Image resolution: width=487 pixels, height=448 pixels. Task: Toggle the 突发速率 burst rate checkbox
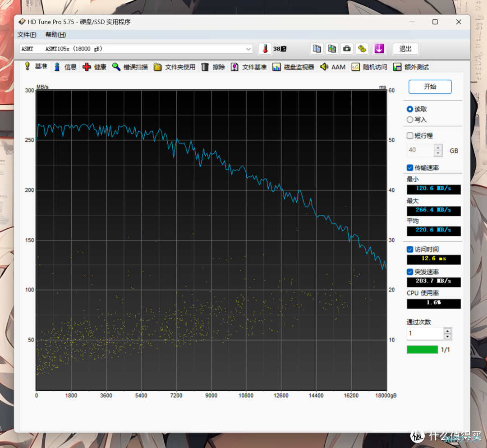[x=410, y=272]
